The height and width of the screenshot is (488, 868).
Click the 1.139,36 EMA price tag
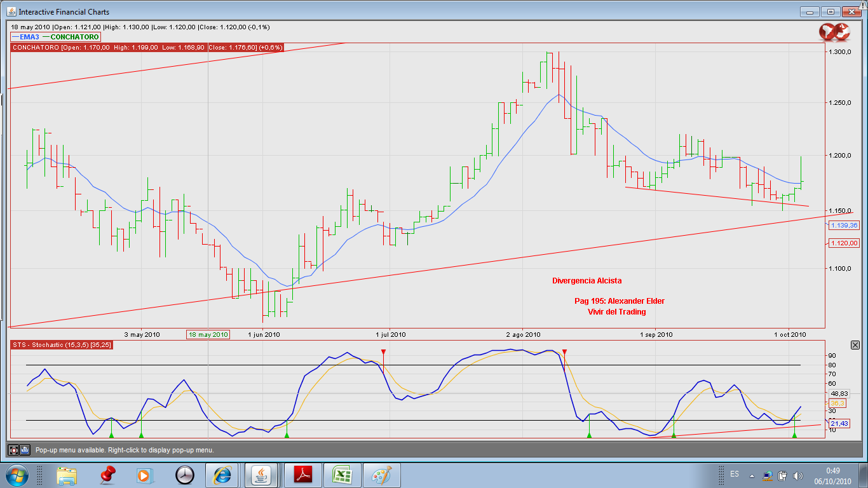pyautogui.click(x=844, y=225)
